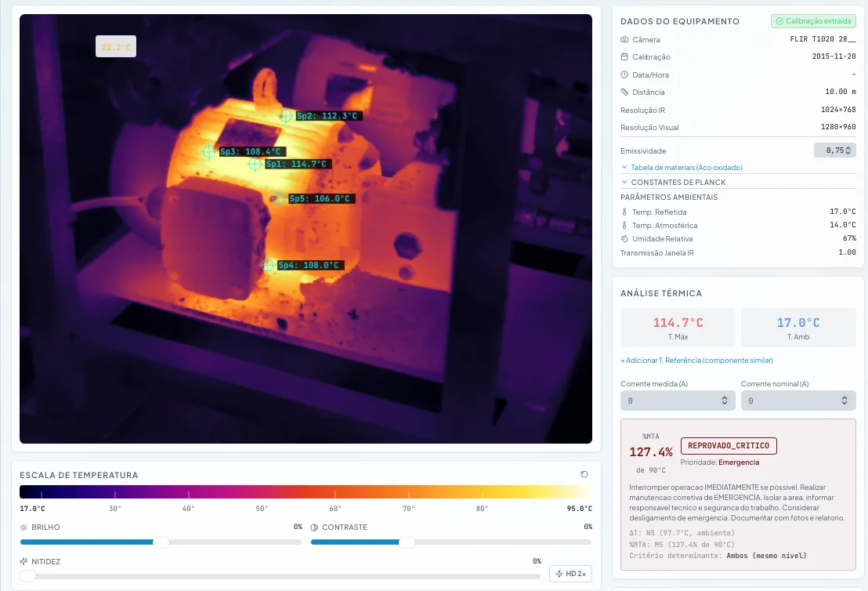Click the Corrente medida (A) input field
868x591 pixels.
click(678, 401)
